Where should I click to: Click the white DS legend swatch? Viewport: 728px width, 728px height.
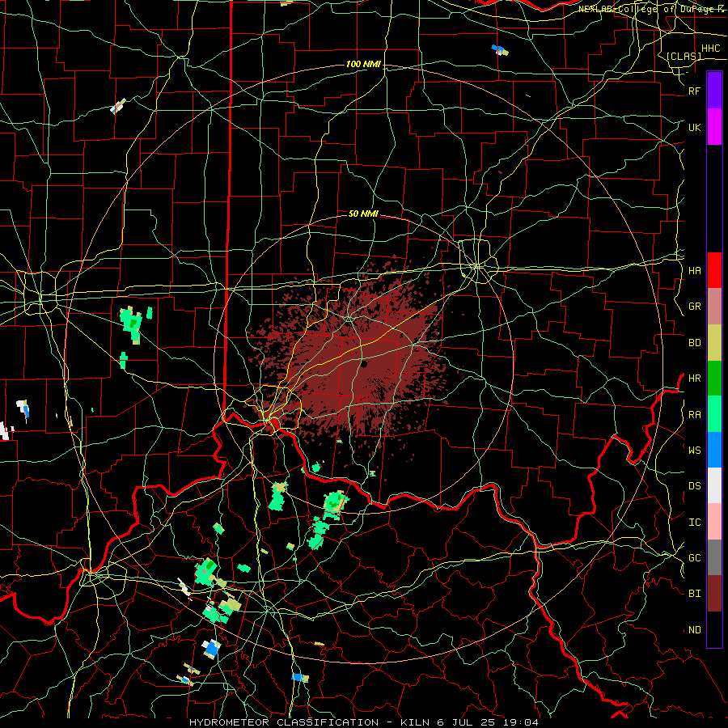point(714,485)
